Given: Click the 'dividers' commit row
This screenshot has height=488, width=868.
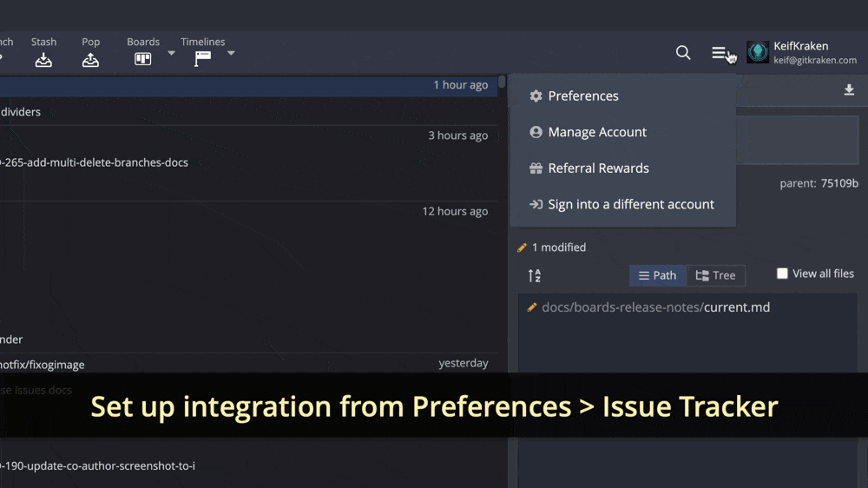Looking at the screenshot, I should click(x=248, y=112).
